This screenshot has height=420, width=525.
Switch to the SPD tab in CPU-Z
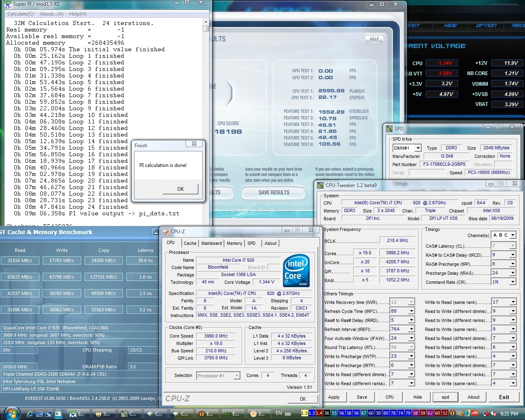click(251, 243)
